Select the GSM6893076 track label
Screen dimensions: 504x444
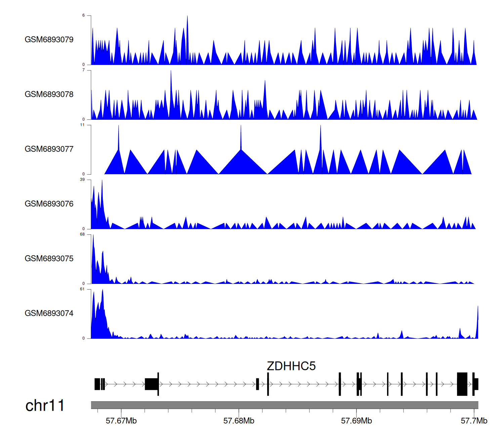point(49,204)
